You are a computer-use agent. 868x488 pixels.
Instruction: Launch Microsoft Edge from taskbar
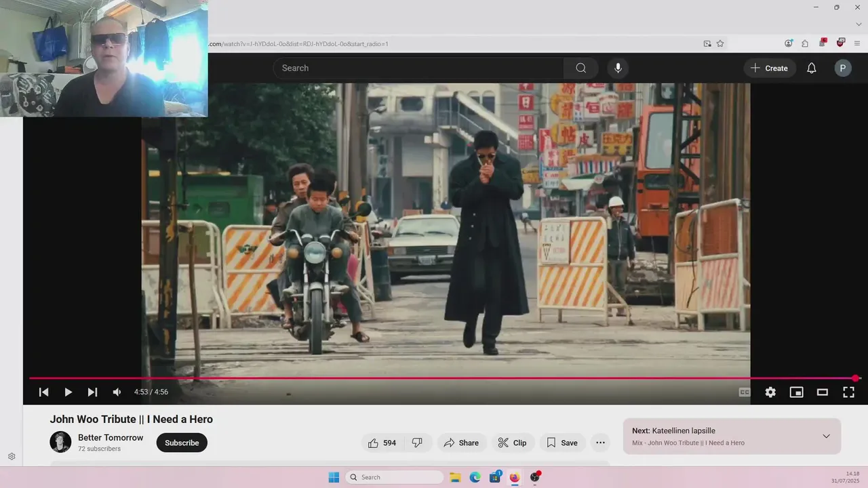(x=475, y=477)
